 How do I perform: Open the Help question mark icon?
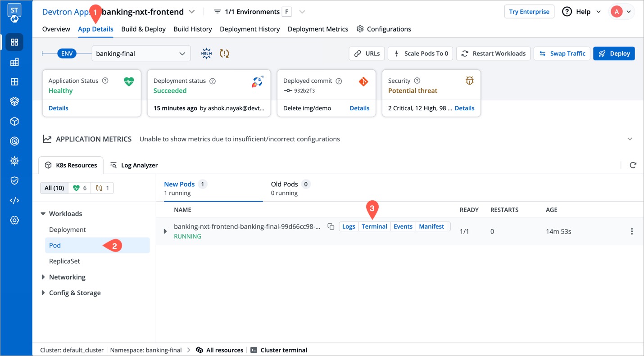(x=567, y=12)
